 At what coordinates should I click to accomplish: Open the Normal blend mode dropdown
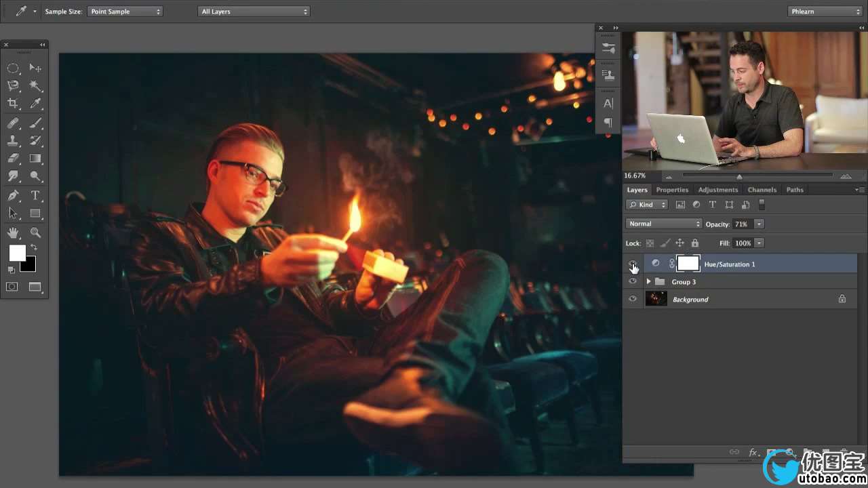664,224
